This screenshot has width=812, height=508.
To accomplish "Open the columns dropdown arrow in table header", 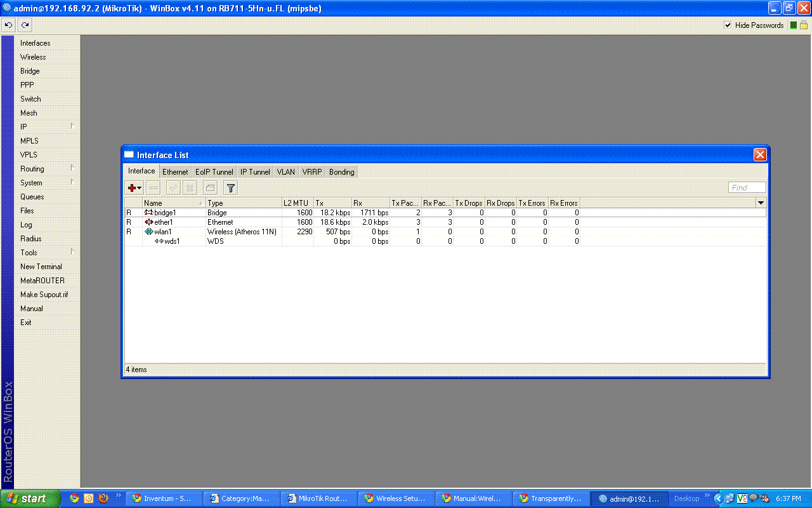I will click(761, 203).
